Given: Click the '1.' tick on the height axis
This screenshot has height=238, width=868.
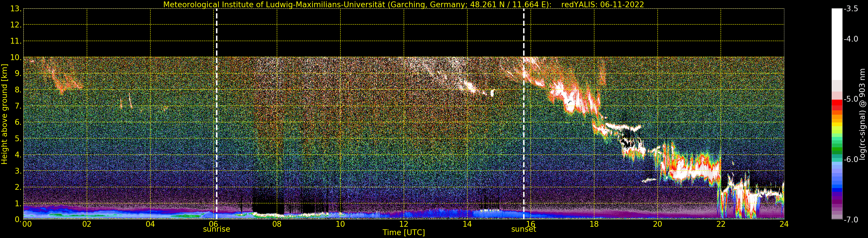Looking at the screenshot, I should pos(18,203).
